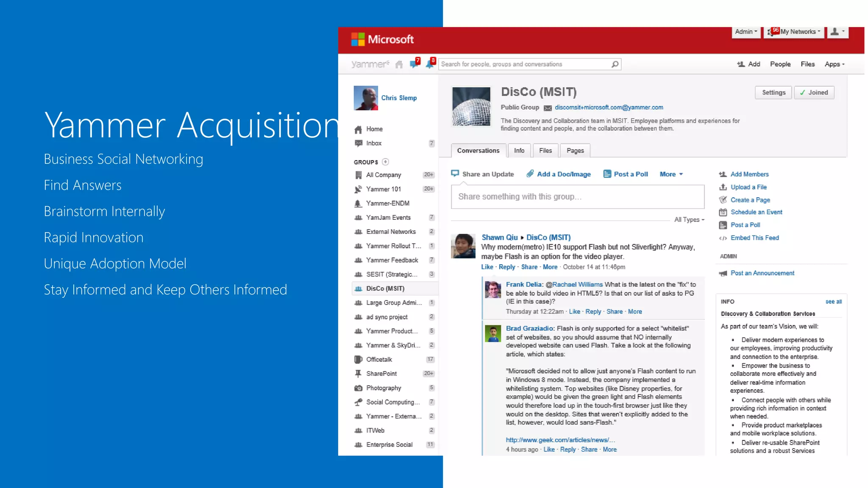
Task: Open the Apps dropdown menu
Action: pyautogui.click(x=834, y=64)
